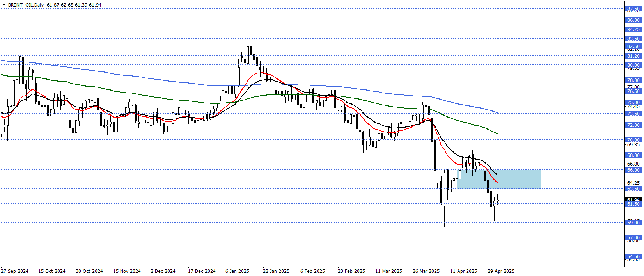Viewport: 644px width, 276px height.
Task: Click the 86.00 price level label
Action: tap(633, 20)
